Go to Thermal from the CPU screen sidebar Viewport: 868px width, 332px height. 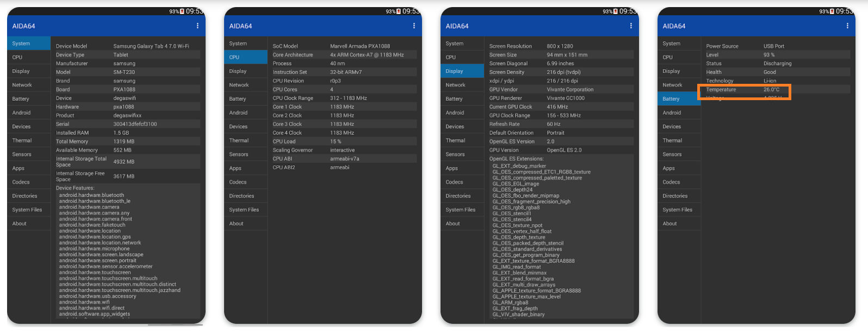click(246, 140)
